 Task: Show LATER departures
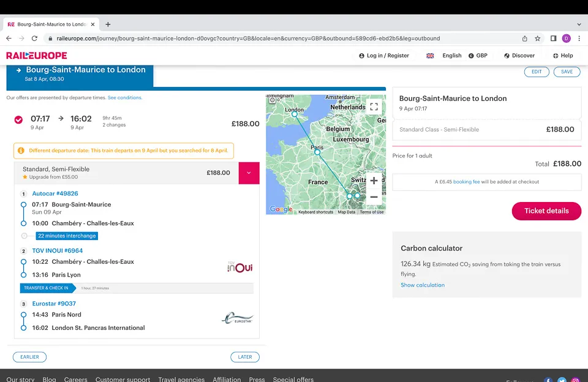click(x=245, y=357)
